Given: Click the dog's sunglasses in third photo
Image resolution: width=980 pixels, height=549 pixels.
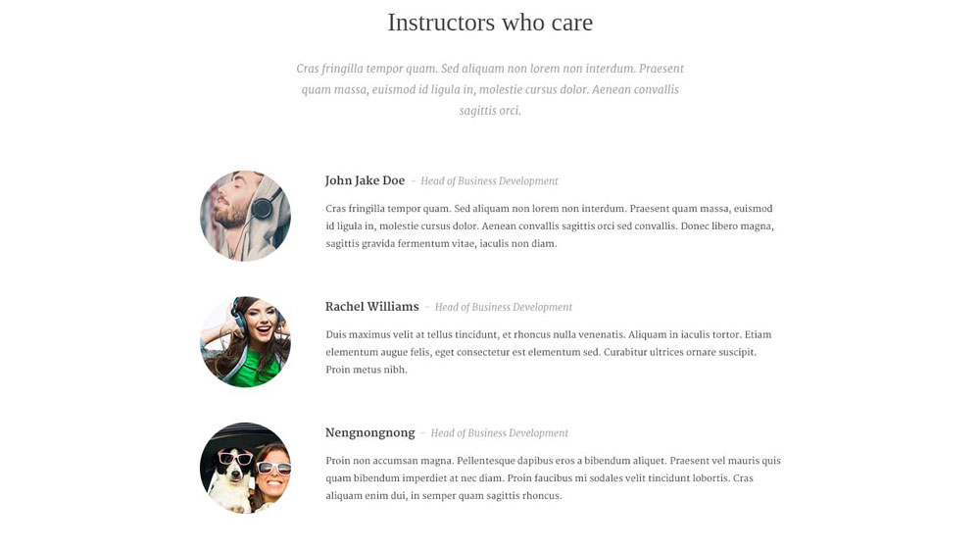Looking at the screenshot, I should click(235, 460).
